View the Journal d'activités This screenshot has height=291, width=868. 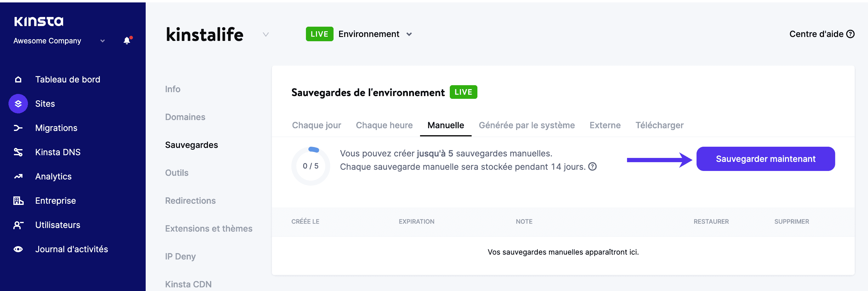coord(71,249)
